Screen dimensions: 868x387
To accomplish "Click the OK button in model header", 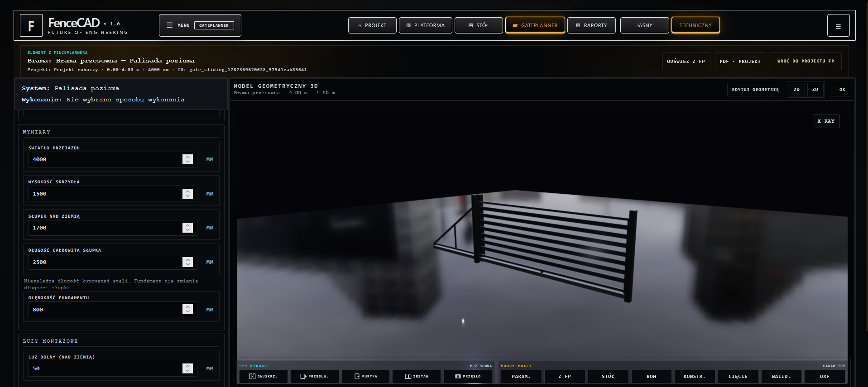I will click(x=839, y=90).
